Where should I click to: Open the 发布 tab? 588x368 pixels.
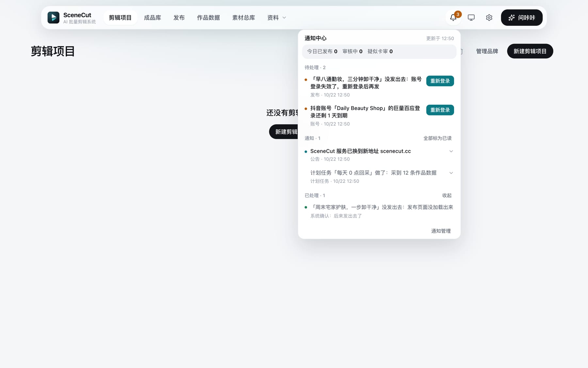click(179, 18)
